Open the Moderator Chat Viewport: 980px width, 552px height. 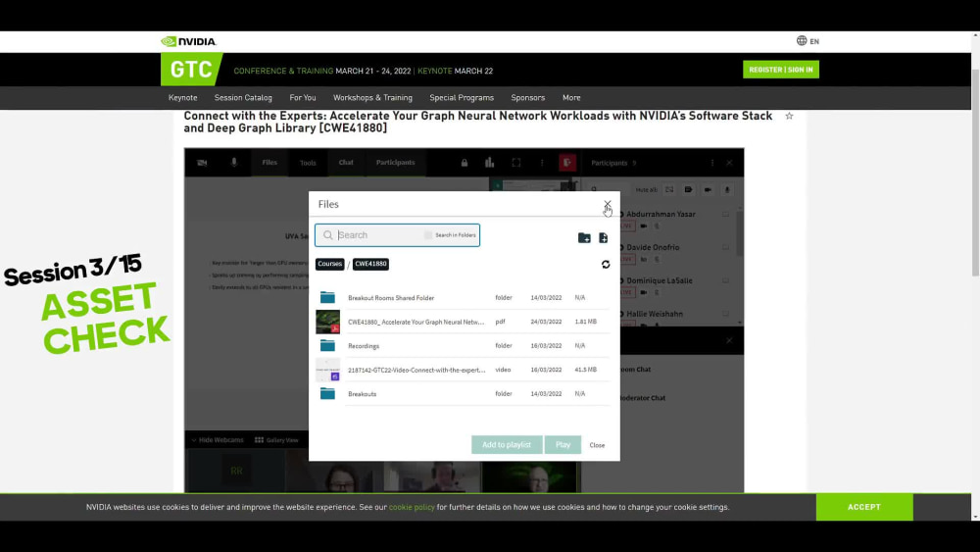[643, 398]
